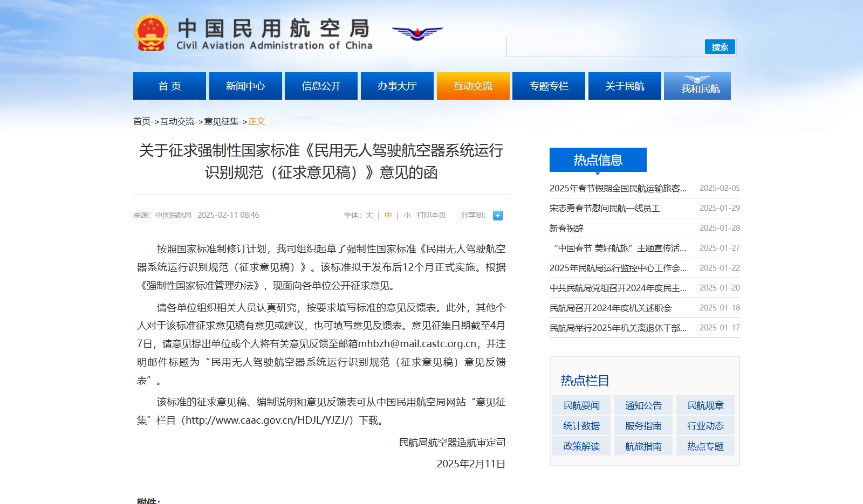
Task: Click 意见征集 in the breadcrumb
Action: pyautogui.click(x=221, y=122)
